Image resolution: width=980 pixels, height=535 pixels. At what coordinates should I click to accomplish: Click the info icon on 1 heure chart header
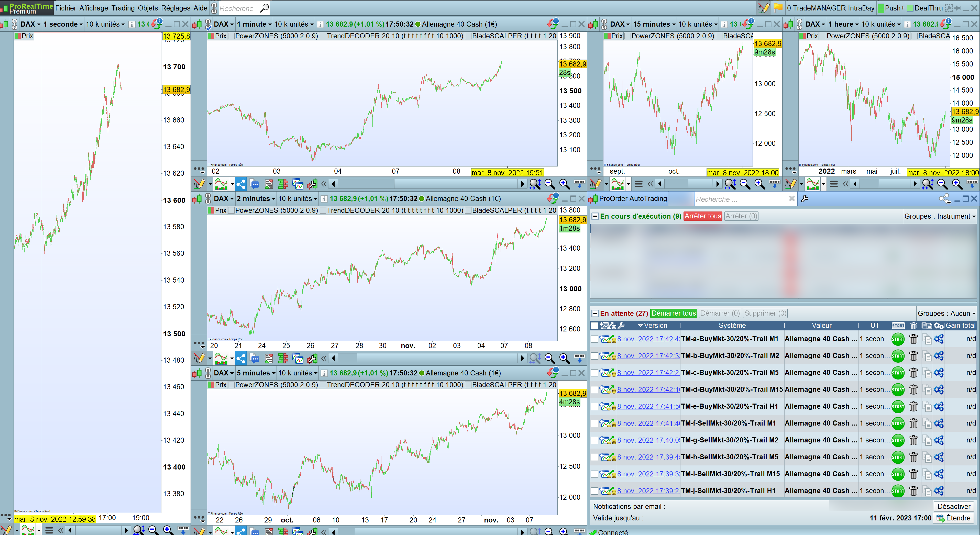coord(907,24)
